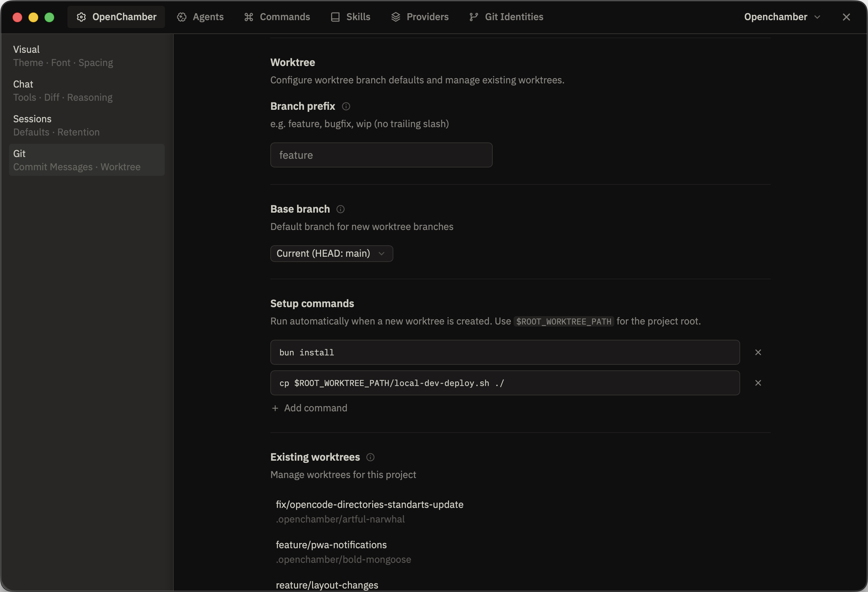Close the settings view with X

[x=846, y=17]
